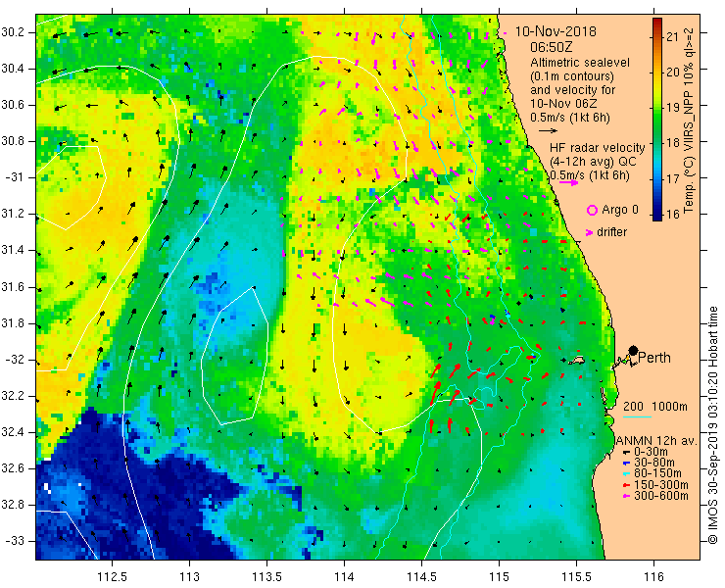This screenshot has width=725, height=588.
Task: Click the latitude axis label 30.6
Action: coord(12,105)
